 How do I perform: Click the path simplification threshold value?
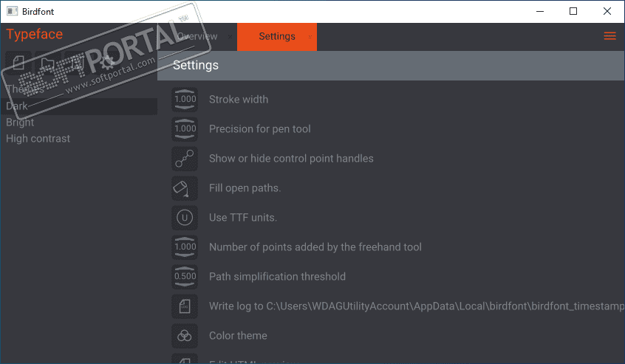pyautogui.click(x=185, y=276)
